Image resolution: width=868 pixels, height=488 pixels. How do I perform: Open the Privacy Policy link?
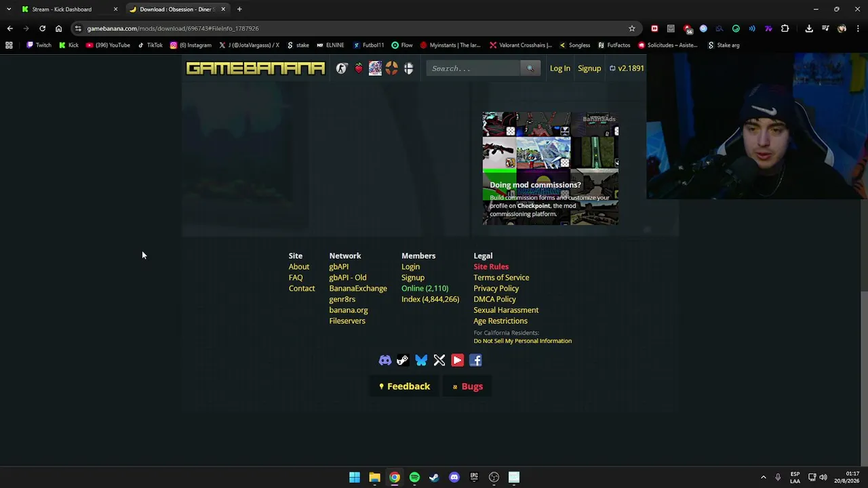[x=496, y=289]
